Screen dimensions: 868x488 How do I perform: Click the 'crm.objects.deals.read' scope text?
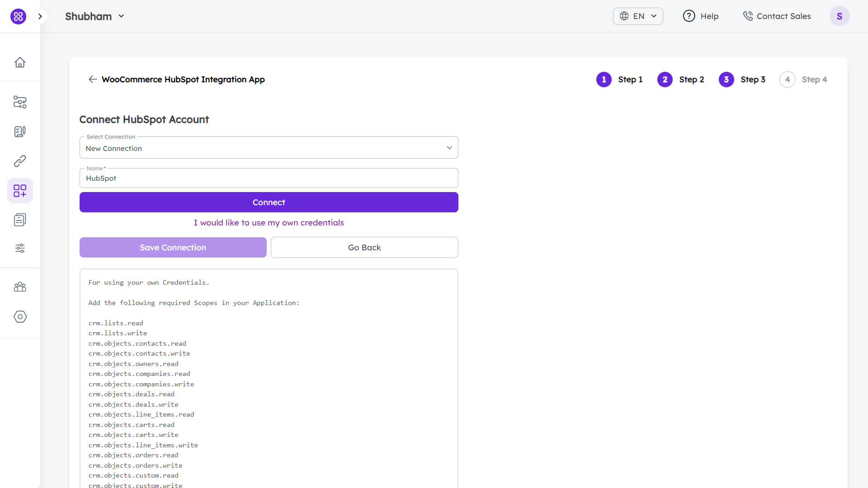[132, 394]
